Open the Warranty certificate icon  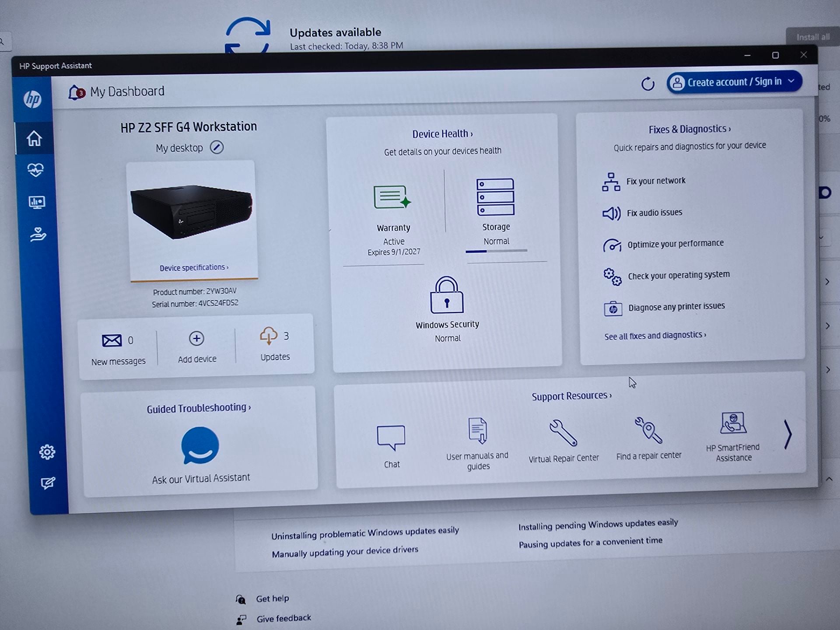pos(392,197)
